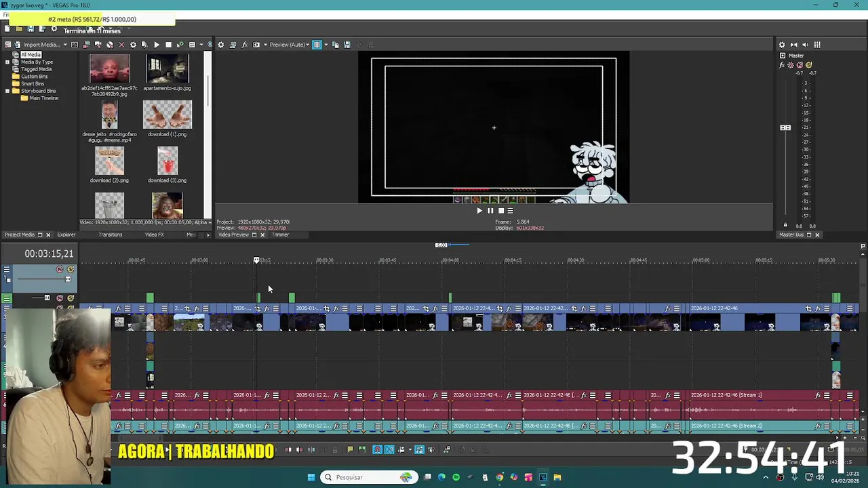Toggle split screen view in preview
868x488 pixels.
click(x=256, y=45)
